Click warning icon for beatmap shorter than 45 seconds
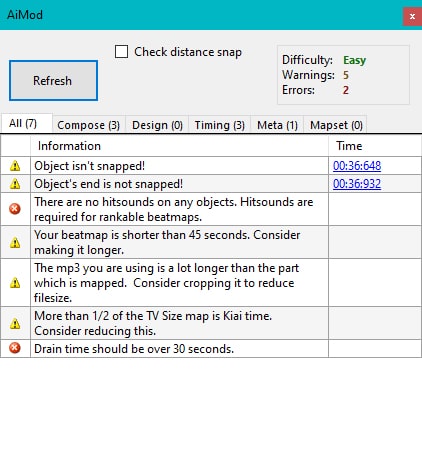The width and height of the screenshot is (422, 475). pyautogui.click(x=15, y=242)
